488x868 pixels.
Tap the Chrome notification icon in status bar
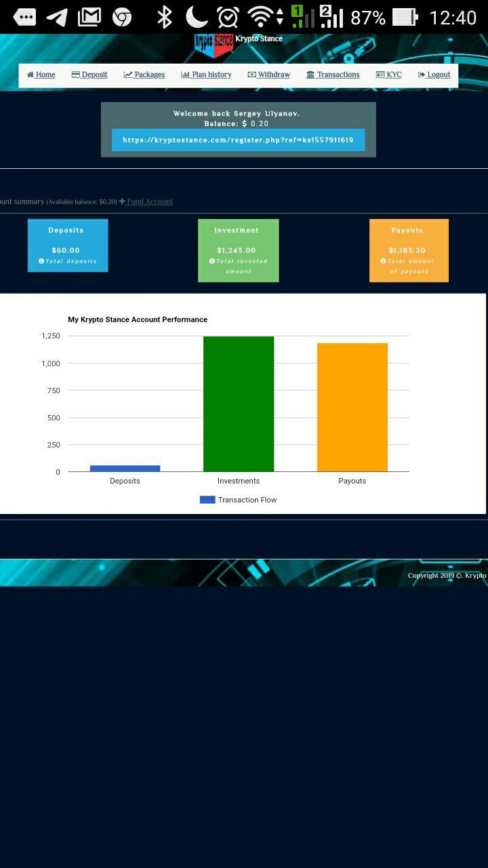point(122,17)
